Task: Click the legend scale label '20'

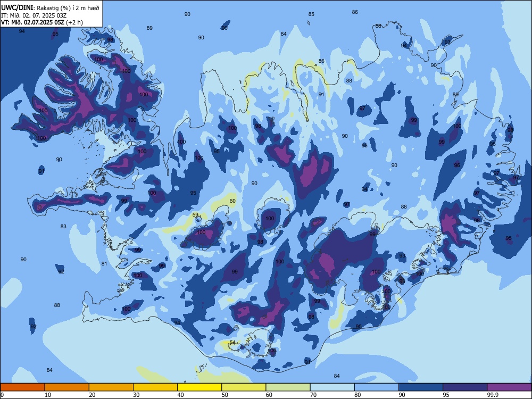Action: click(x=92, y=395)
